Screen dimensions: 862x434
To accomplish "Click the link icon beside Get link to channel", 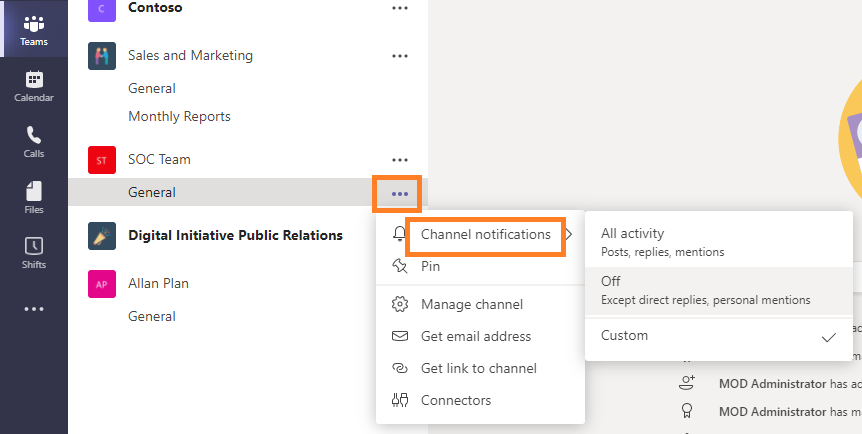I will click(400, 368).
